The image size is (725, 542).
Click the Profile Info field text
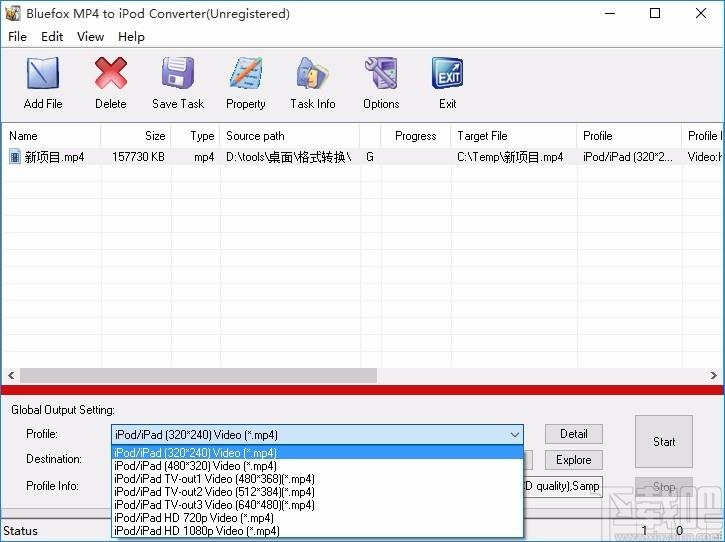point(563,486)
